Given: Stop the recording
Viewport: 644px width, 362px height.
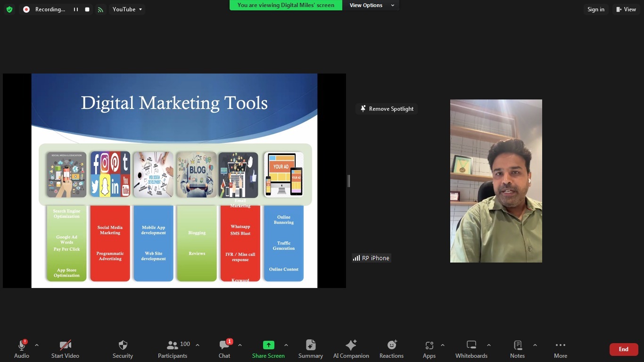Looking at the screenshot, I should (87, 9).
